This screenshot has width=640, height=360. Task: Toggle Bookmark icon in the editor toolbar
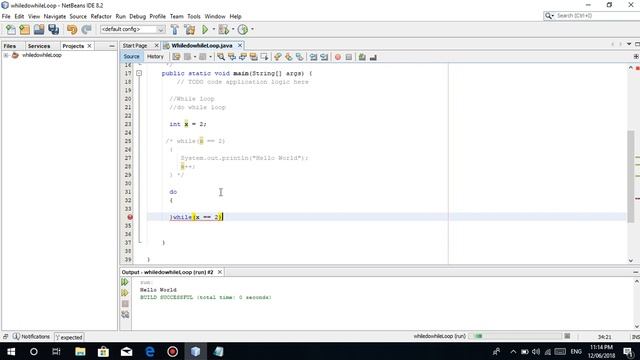coord(300,57)
